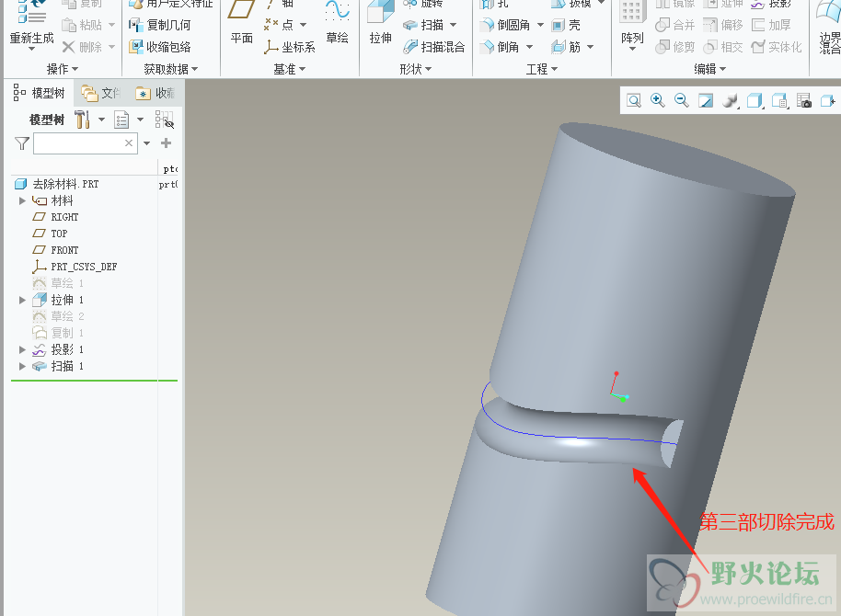The image size is (841, 616).
Task: Click the Refit view icon
Action: [634, 101]
